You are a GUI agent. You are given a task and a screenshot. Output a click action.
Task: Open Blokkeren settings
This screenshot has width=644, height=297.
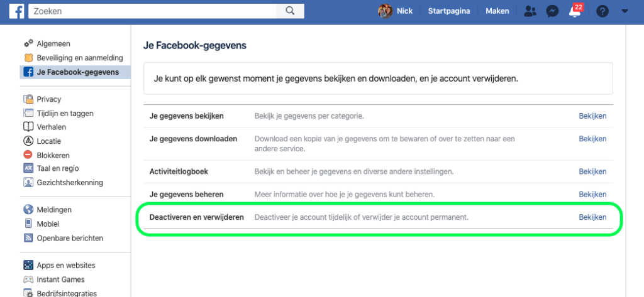click(x=53, y=156)
